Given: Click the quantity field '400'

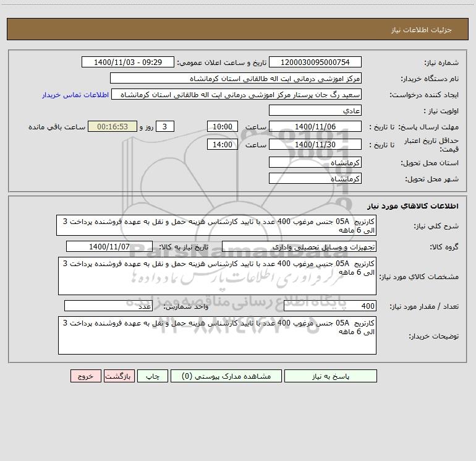Looking at the screenshot, I should [330, 306].
